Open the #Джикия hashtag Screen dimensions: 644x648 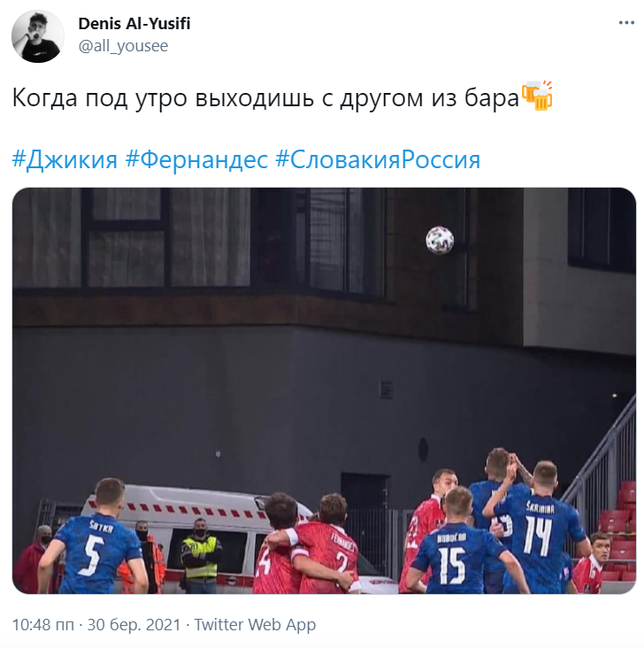pyautogui.click(x=65, y=159)
